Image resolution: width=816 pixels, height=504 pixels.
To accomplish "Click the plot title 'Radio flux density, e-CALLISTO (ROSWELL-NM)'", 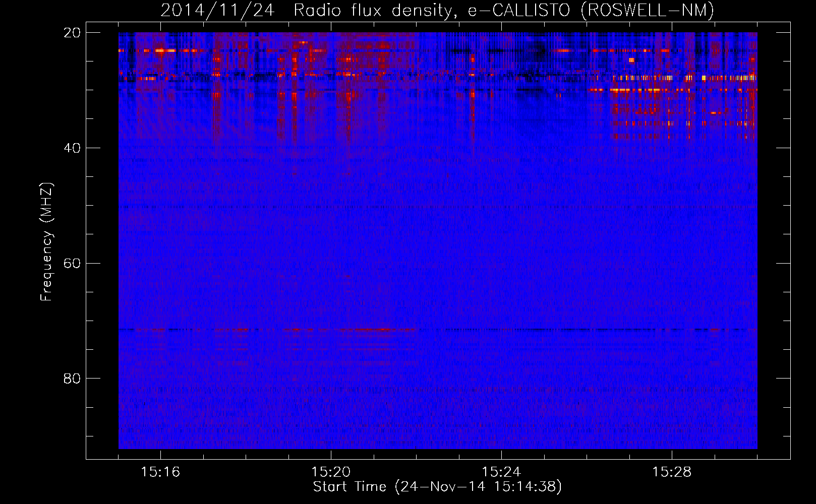I will click(504, 10).
